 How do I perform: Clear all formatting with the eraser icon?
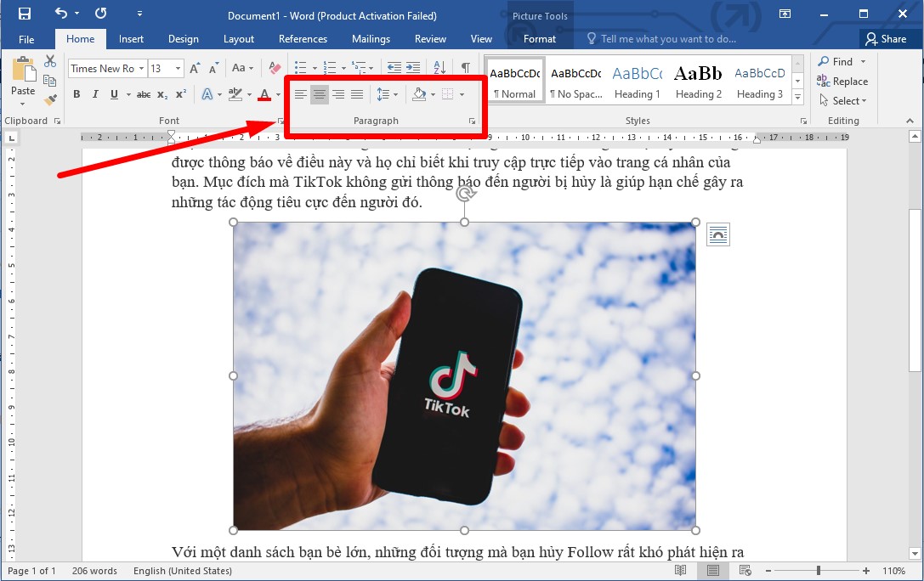[x=275, y=68]
